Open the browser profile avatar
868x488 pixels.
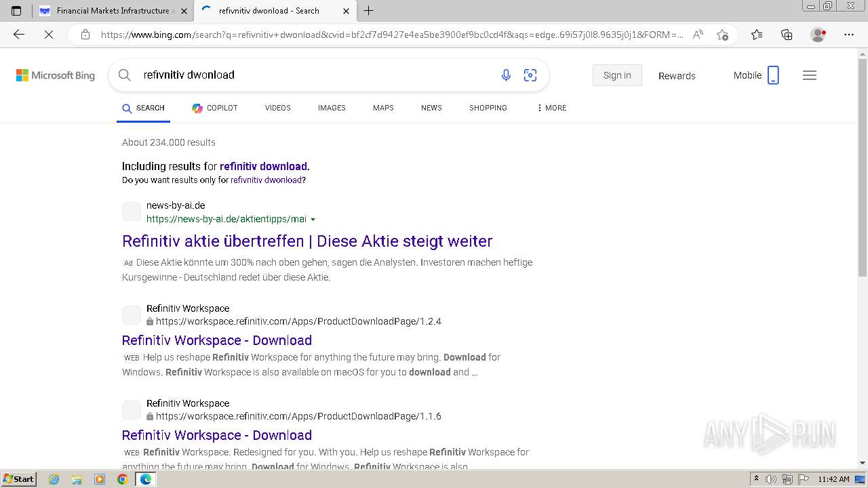(x=818, y=35)
